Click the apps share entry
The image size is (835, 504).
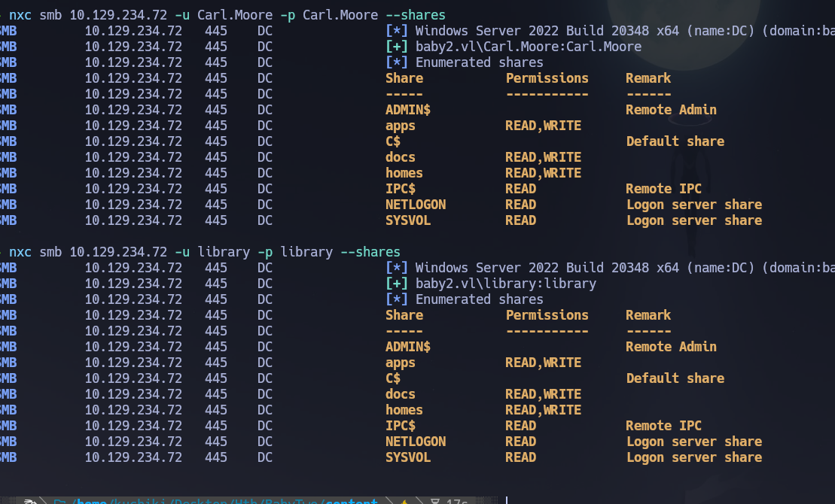click(x=400, y=126)
